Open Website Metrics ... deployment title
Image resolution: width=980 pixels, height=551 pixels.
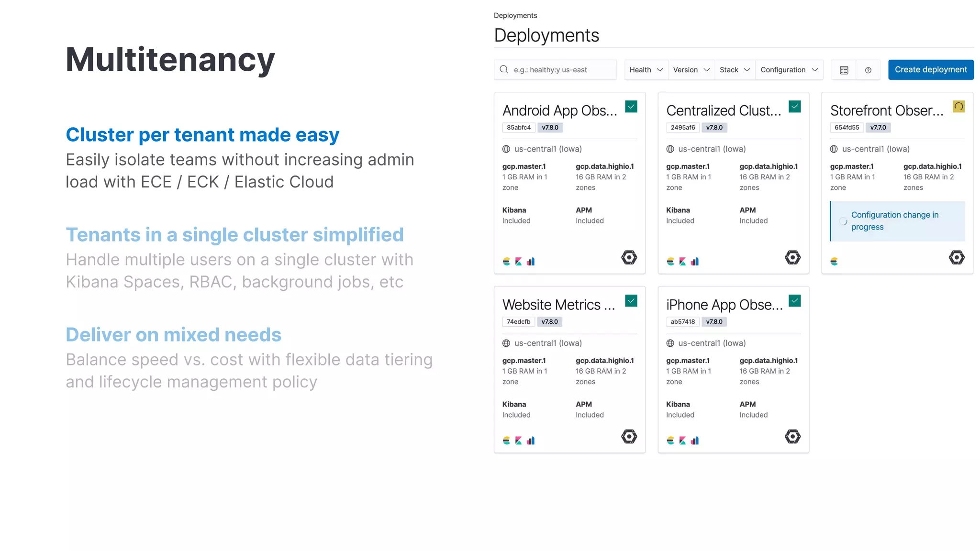pyautogui.click(x=559, y=305)
